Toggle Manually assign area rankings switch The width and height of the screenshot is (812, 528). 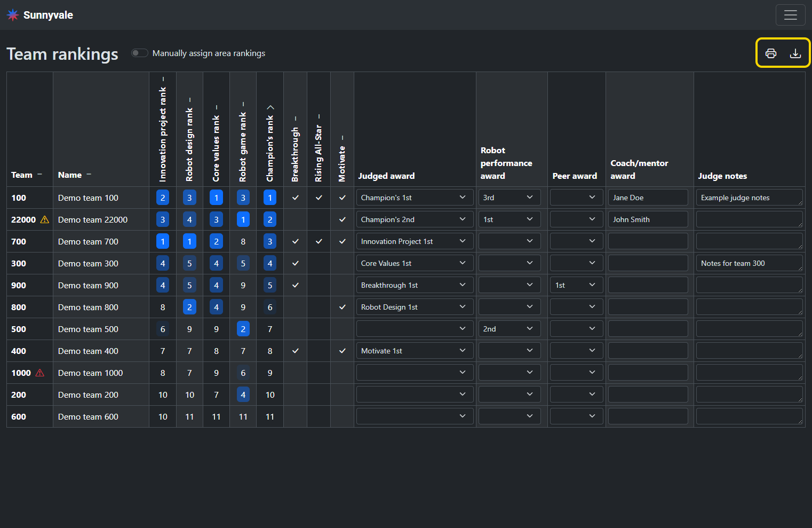pyautogui.click(x=140, y=53)
